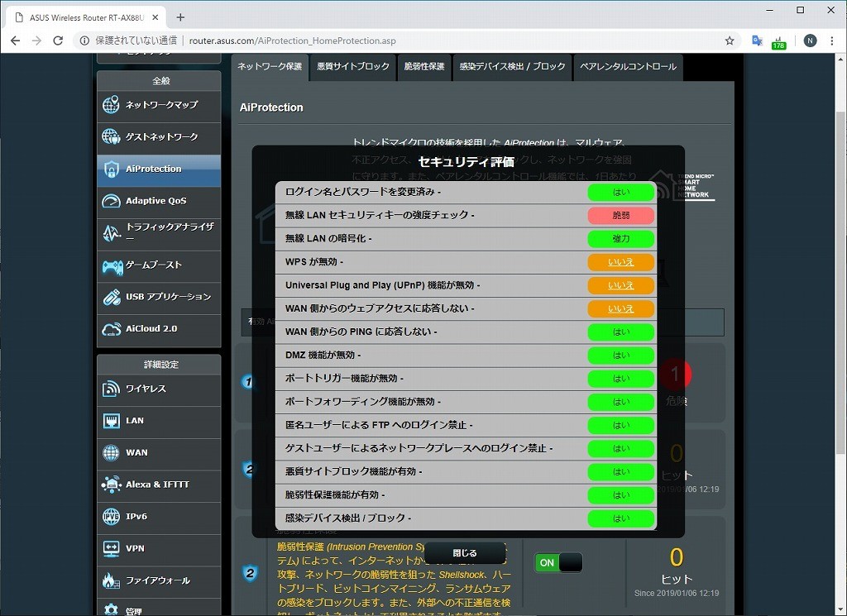Click the 詳細設定 sidebar section header
This screenshot has height=616, width=847.
click(159, 365)
